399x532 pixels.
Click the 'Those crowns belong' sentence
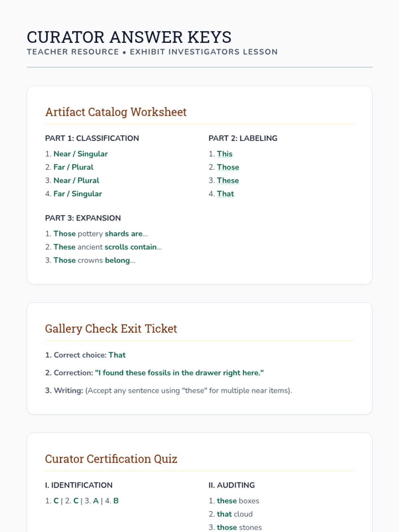94,260
